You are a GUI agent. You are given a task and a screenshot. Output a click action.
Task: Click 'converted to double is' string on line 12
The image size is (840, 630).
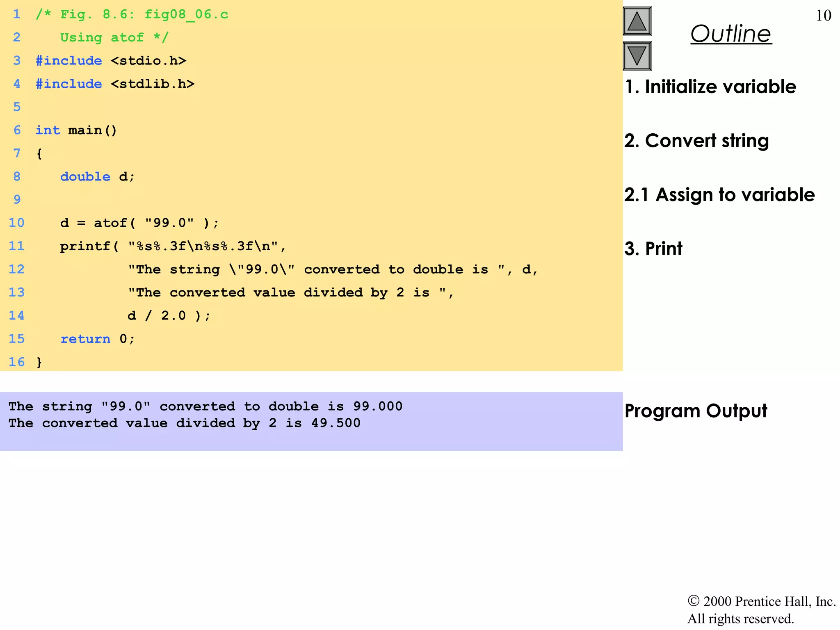point(333,269)
